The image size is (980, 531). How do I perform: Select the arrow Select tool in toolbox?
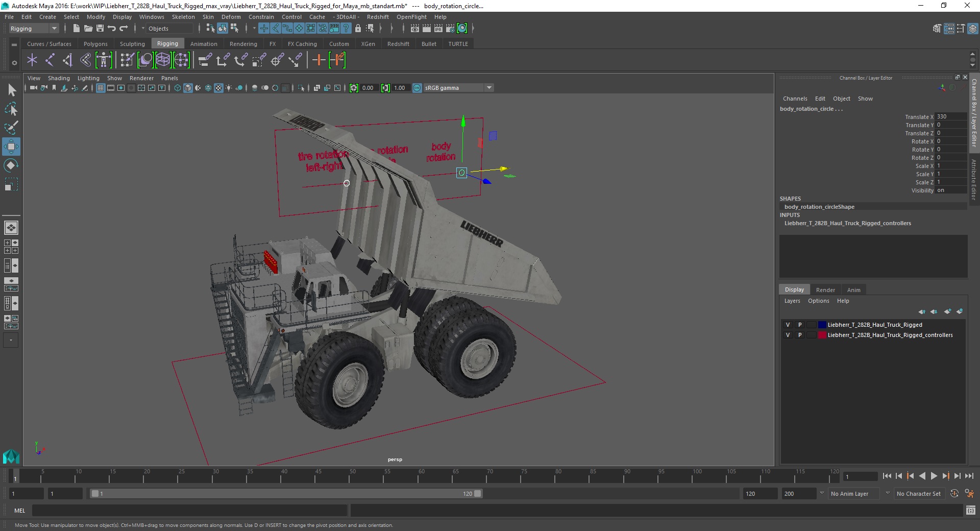coord(11,90)
